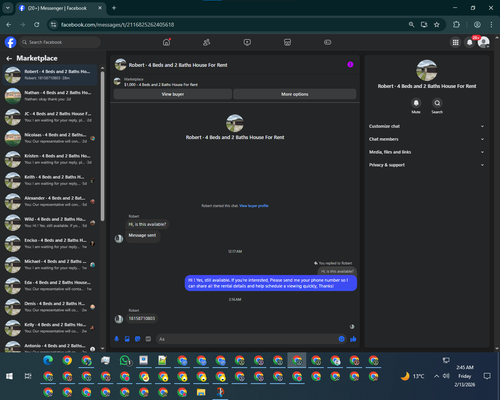Open the Windows notification center
The width and height of the screenshot is (500, 400).
[x=487, y=376]
